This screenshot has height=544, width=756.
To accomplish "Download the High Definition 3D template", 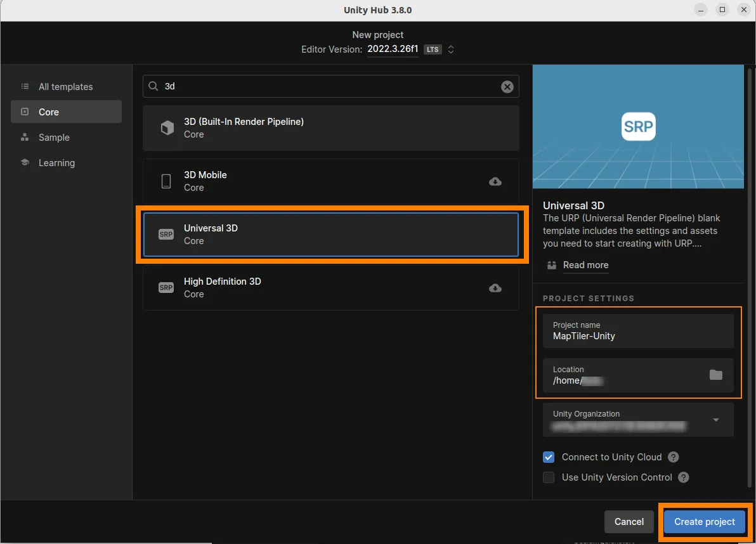I will click(x=495, y=288).
